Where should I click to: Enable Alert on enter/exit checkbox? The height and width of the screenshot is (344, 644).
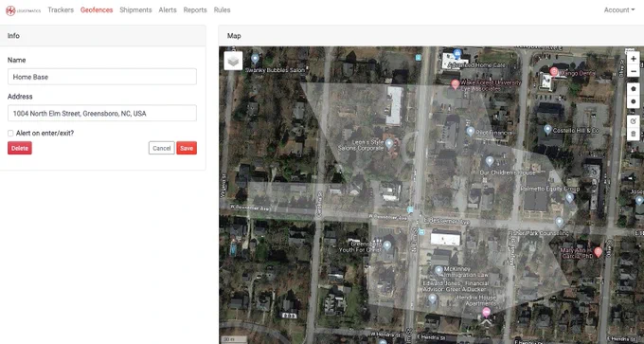click(x=10, y=134)
